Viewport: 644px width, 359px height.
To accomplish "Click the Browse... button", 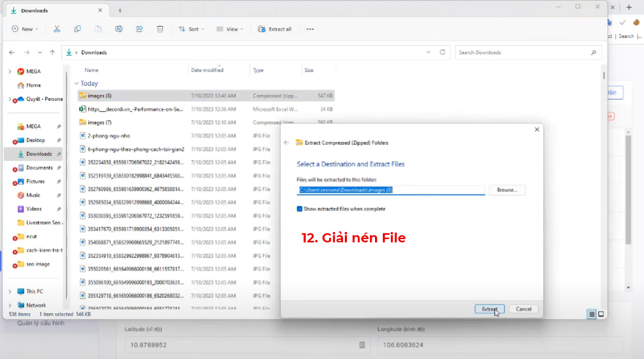I will coord(507,190).
